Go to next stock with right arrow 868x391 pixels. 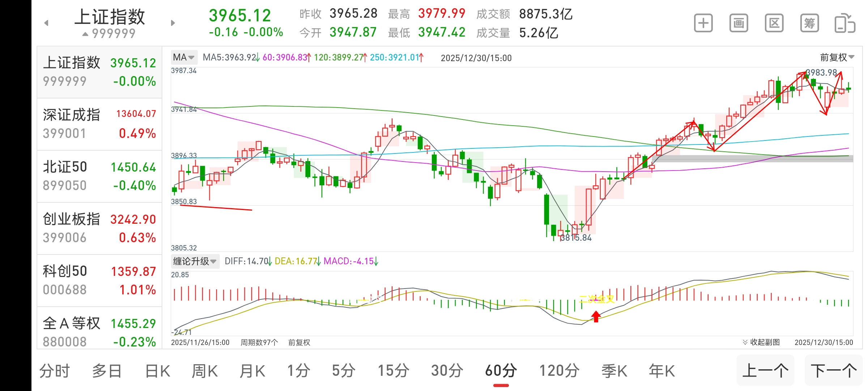pyautogui.click(x=173, y=23)
